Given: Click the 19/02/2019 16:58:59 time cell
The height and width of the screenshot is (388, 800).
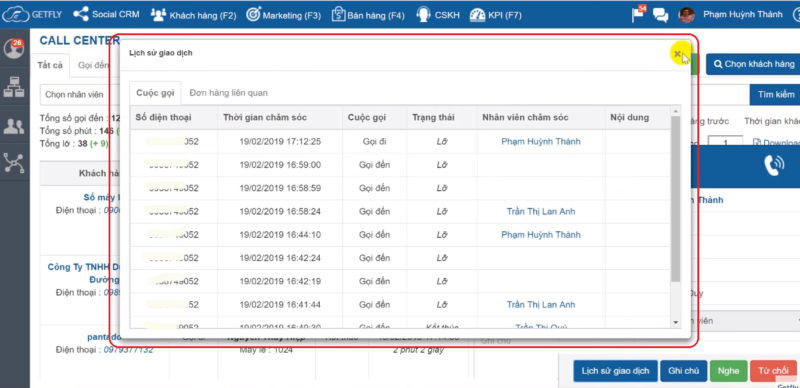Looking at the screenshot, I should (280, 188).
